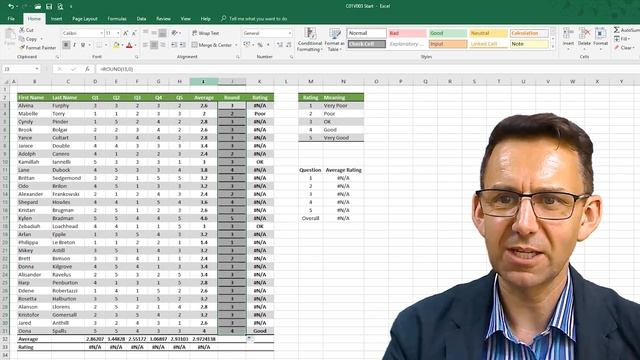Click the Undo arrow in the Quick Access toolbar
640x360 pixels.
11,7
